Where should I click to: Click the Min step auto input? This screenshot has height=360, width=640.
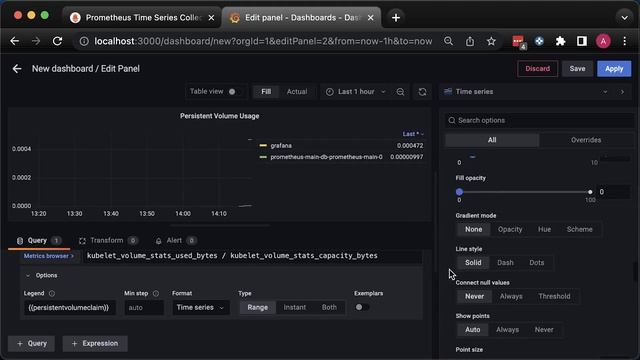(144, 307)
